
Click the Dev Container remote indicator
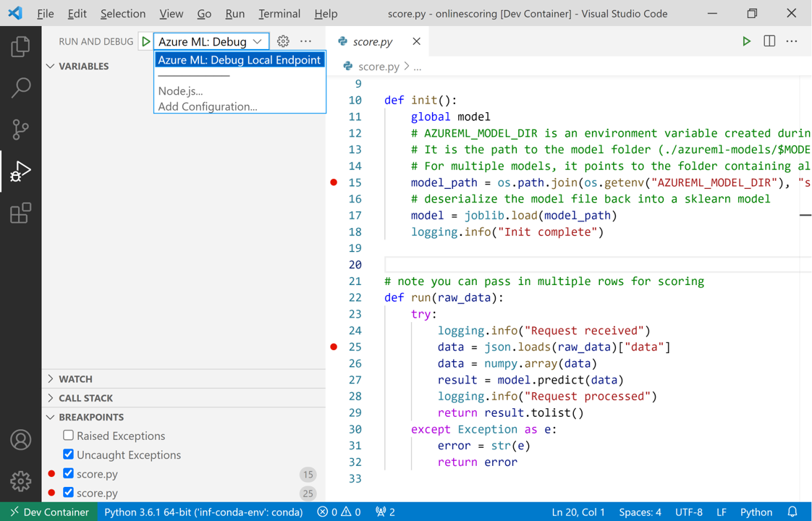pyautogui.click(x=48, y=512)
